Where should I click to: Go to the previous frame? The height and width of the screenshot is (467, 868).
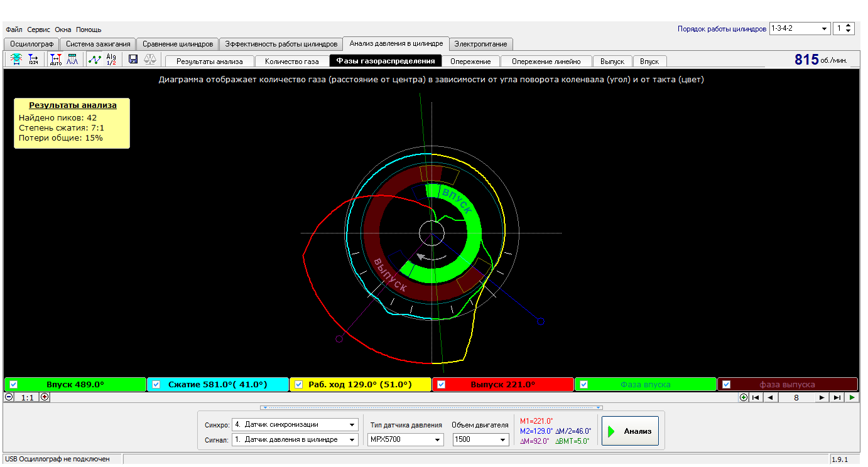tap(770, 397)
